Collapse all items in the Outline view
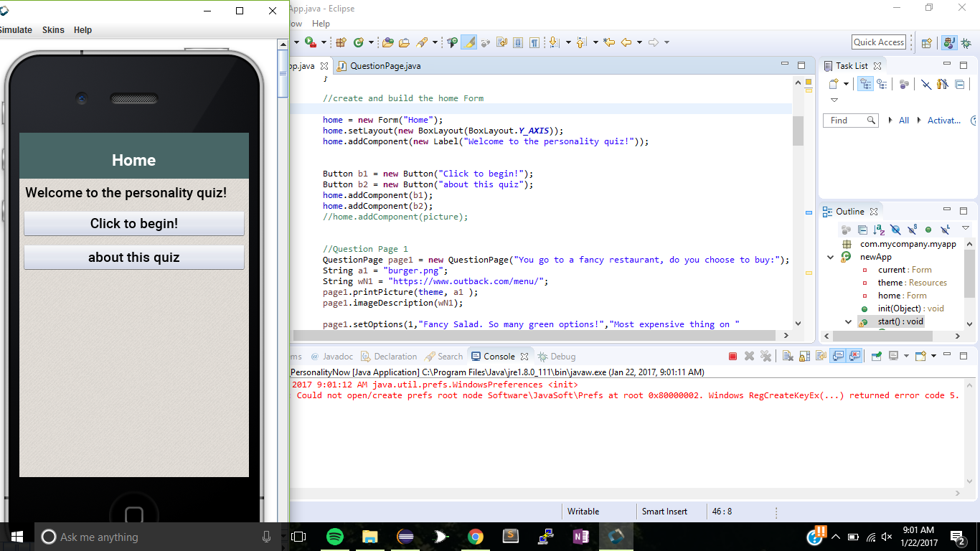 tap(862, 230)
